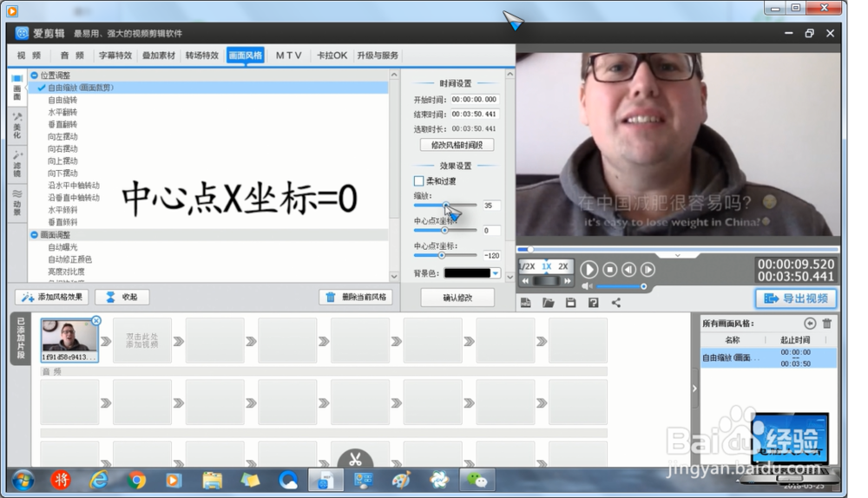Image resolution: width=868 pixels, height=498 pixels.
Task: Click the 缩放 value field showing 35
Action: point(491,206)
